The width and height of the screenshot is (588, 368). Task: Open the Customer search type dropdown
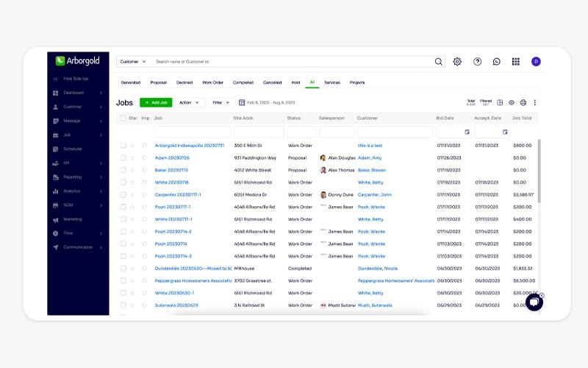pos(133,62)
